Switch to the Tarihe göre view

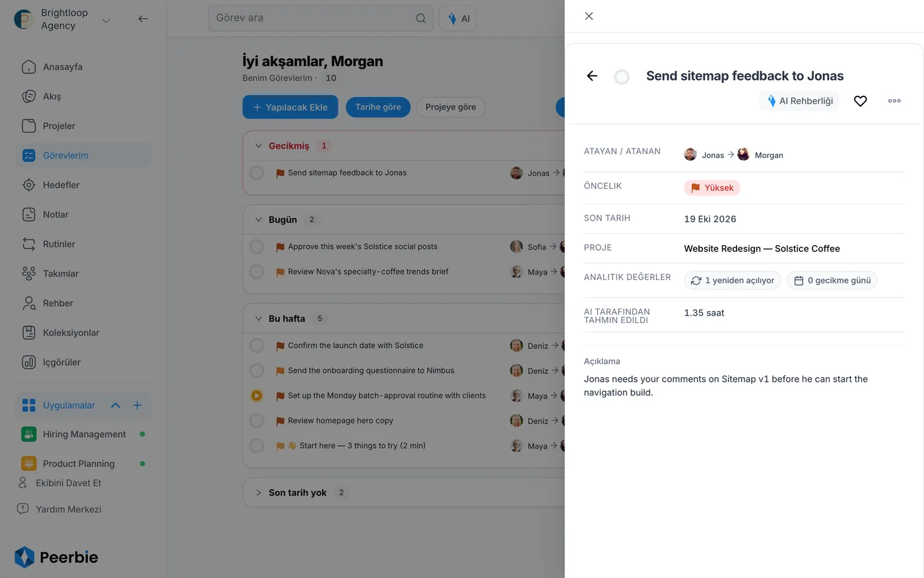click(x=378, y=107)
